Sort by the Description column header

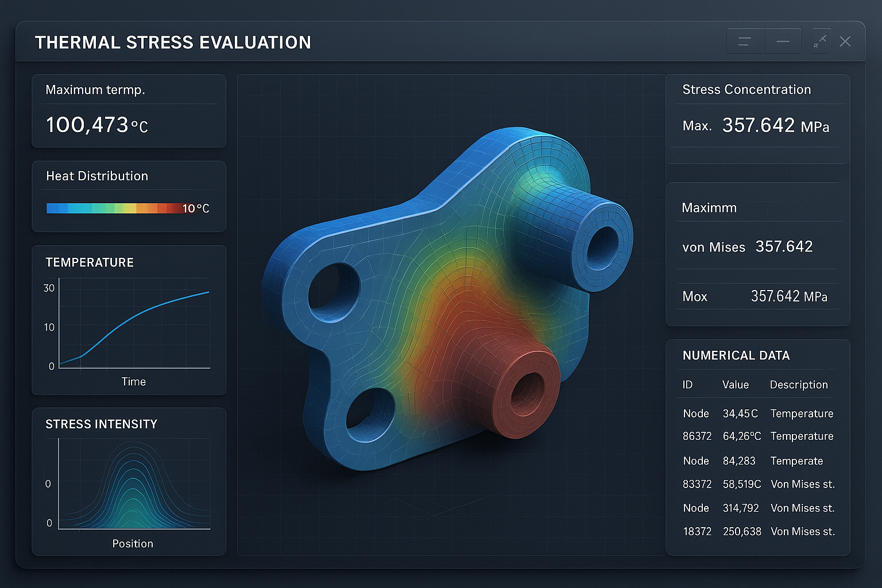[798, 385]
